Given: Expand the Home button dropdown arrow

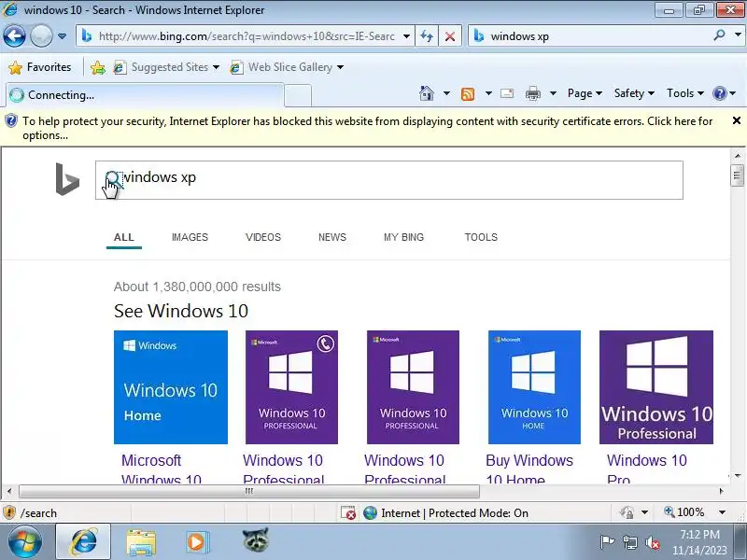Looking at the screenshot, I should 446,93.
